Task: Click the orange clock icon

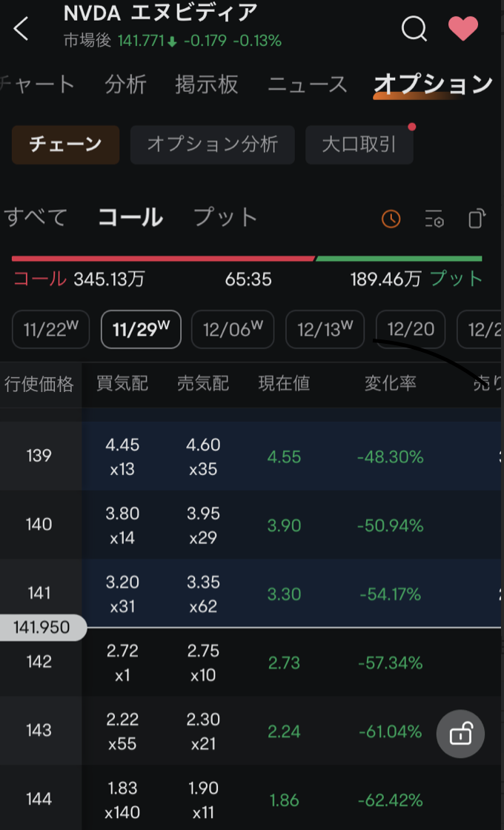Action: [391, 219]
